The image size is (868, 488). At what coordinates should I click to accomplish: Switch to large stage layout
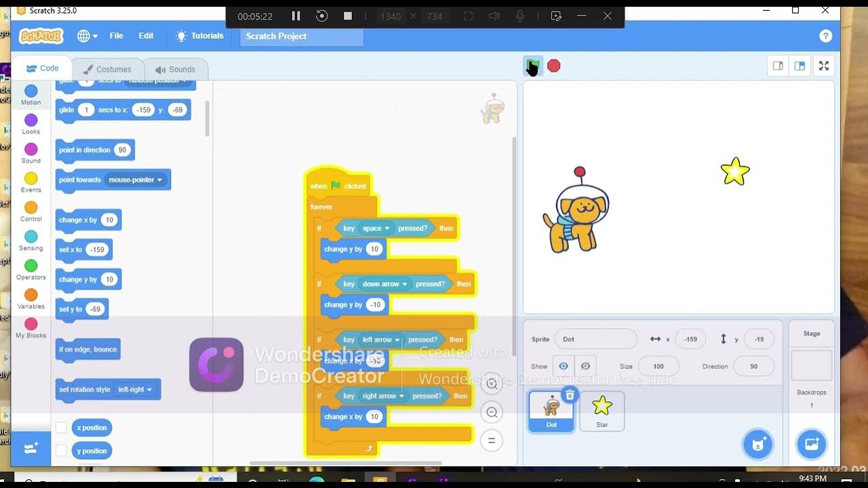click(x=800, y=66)
